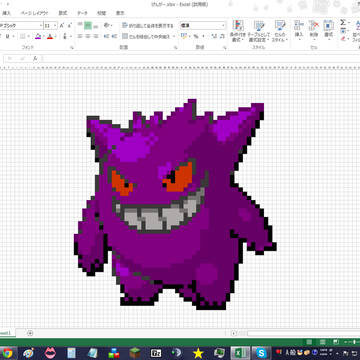Click the red font color A icon

click(x=50, y=36)
